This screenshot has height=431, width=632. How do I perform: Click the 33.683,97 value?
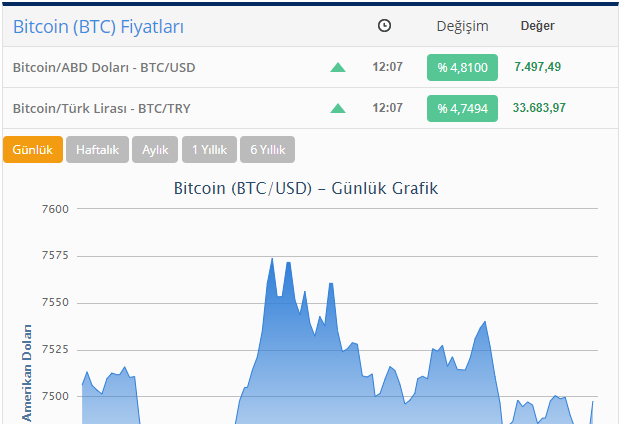coord(539,108)
